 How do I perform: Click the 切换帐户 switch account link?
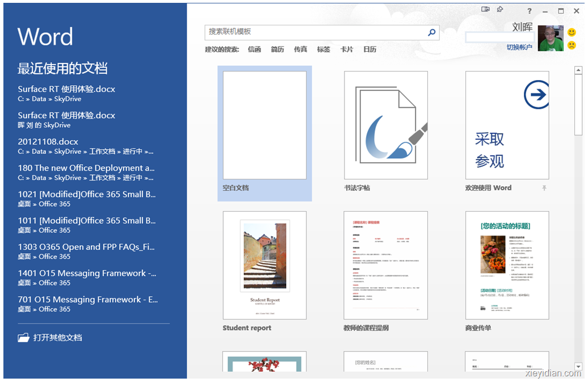pos(519,47)
